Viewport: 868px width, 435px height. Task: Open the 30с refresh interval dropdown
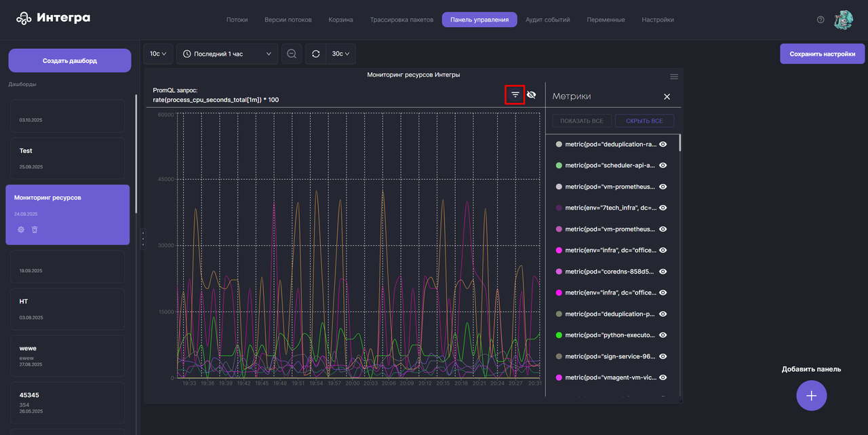tap(340, 54)
